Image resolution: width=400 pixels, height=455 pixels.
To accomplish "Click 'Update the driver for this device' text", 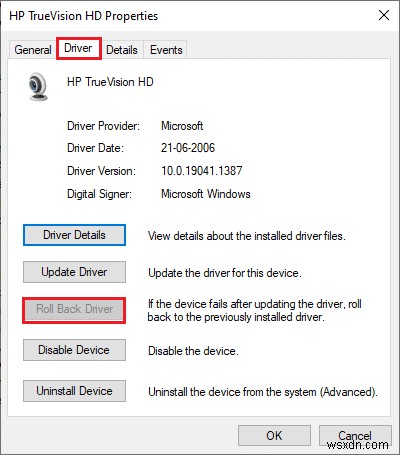I will [225, 273].
